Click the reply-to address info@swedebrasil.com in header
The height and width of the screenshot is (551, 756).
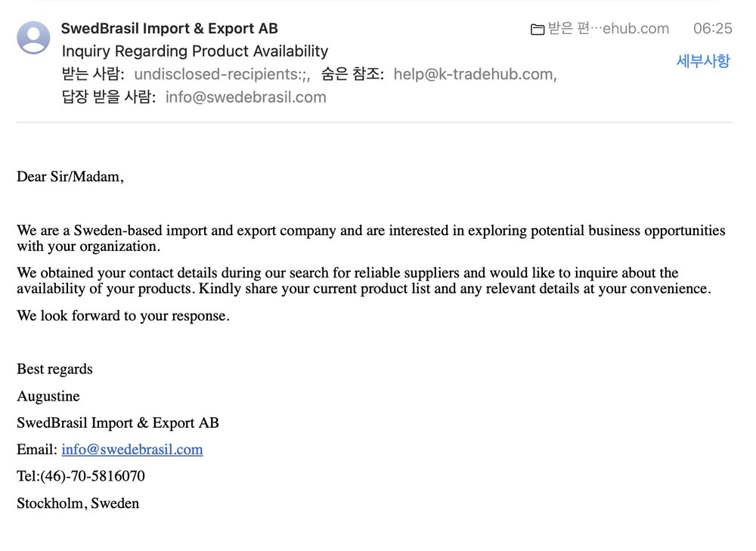pyautogui.click(x=246, y=97)
